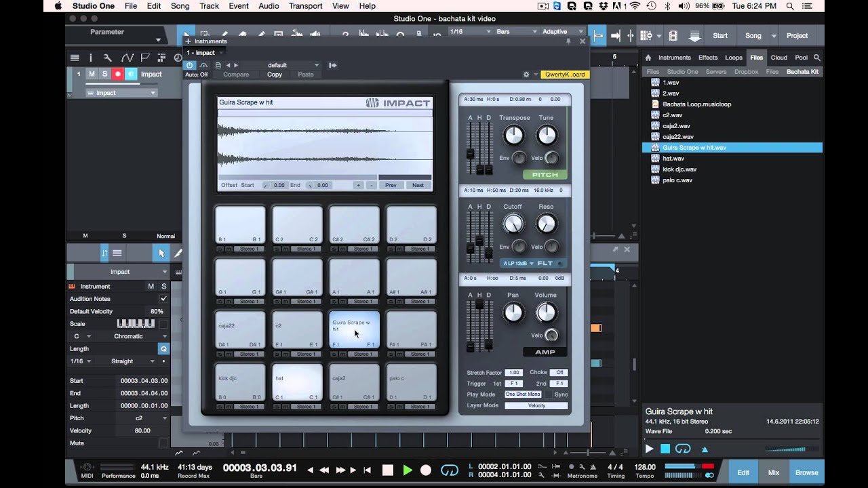Add new instrument with plus icon
This screenshot has width=868, height=488.
coord(188,41)
